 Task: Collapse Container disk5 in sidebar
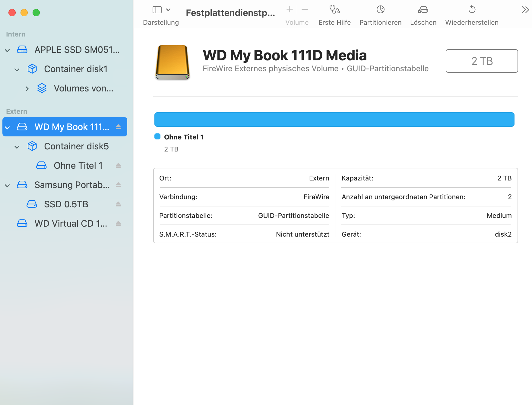17,147
